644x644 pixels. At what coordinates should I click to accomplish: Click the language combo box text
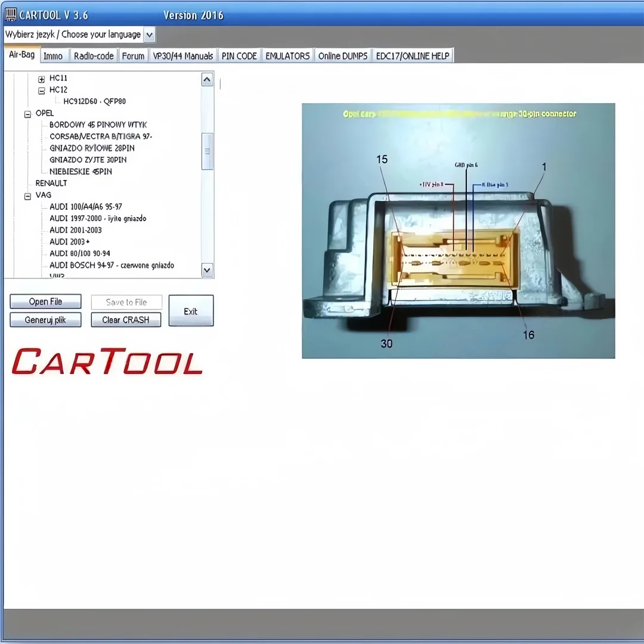click(x=73, y=35)
